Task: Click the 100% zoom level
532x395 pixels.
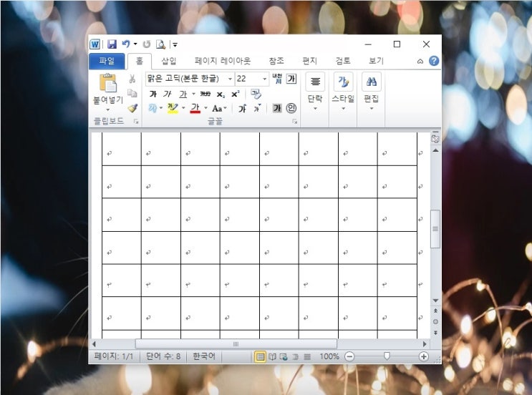Action: 329,356
